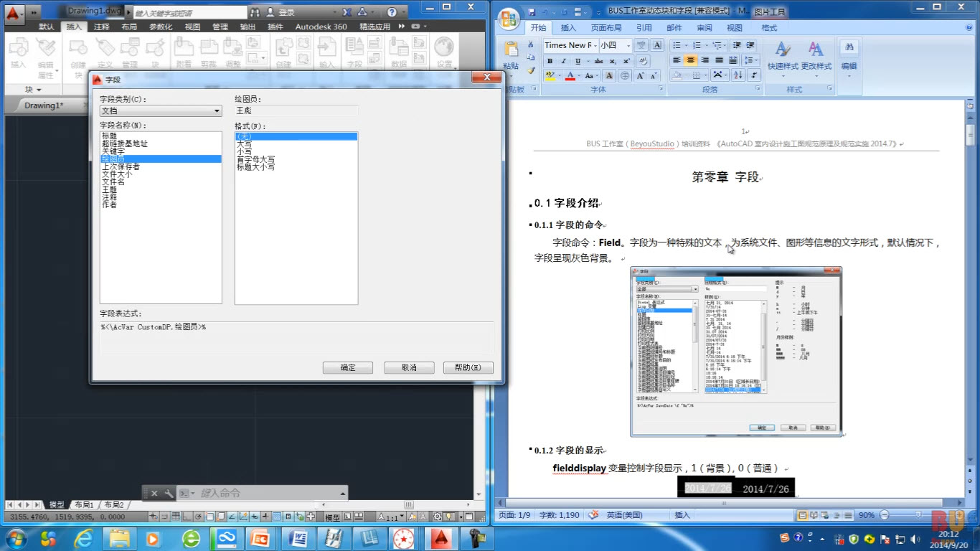Open the Word 引用 tab
This screenshot has height=551, width=980.
(x=644, y=28)
